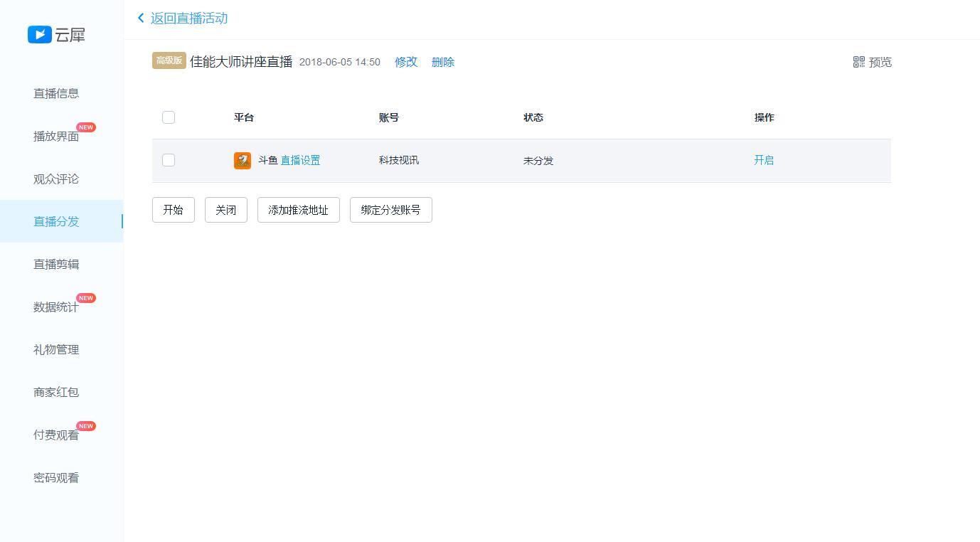Select 观众评论 from sidebar

point(56,179)
